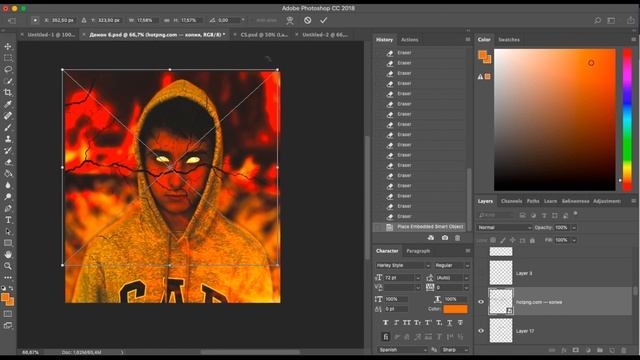Toggle maintain aspect ratio link between W and H
This screenshot has width=640, height=360.
click(x=167, y=20)
